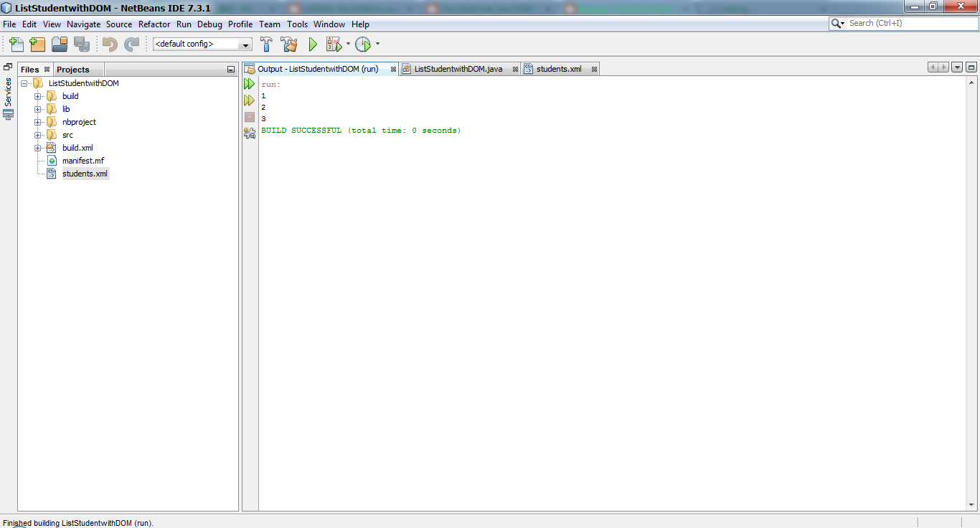The image size is (980, 528).
Task: Click the editor scroll documents right arrow
Action: coord(943,67)
